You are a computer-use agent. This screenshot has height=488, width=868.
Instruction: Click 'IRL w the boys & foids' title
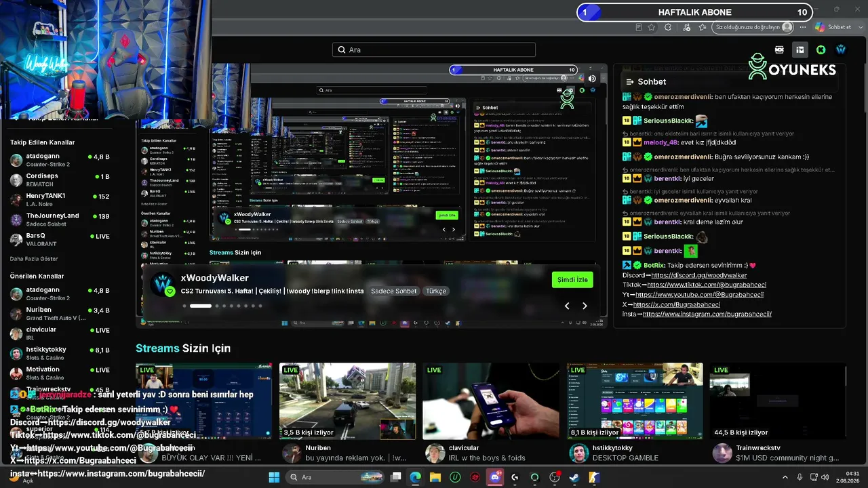tap(487, 458)
